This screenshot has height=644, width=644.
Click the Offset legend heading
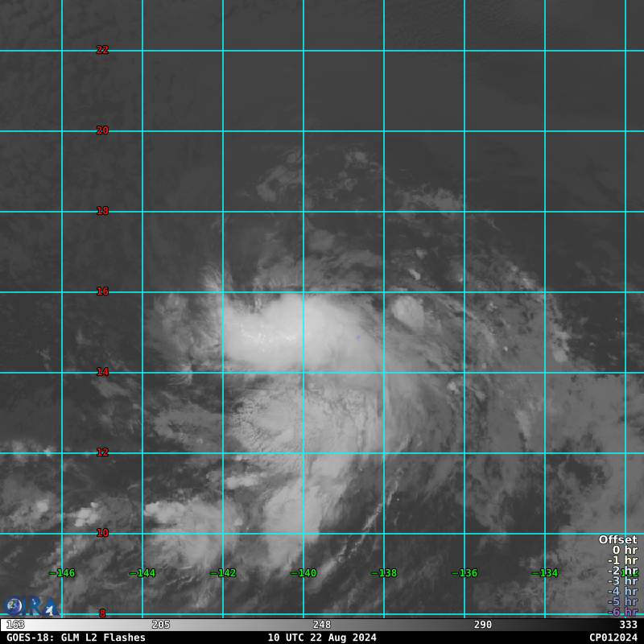tap(617, 540)
